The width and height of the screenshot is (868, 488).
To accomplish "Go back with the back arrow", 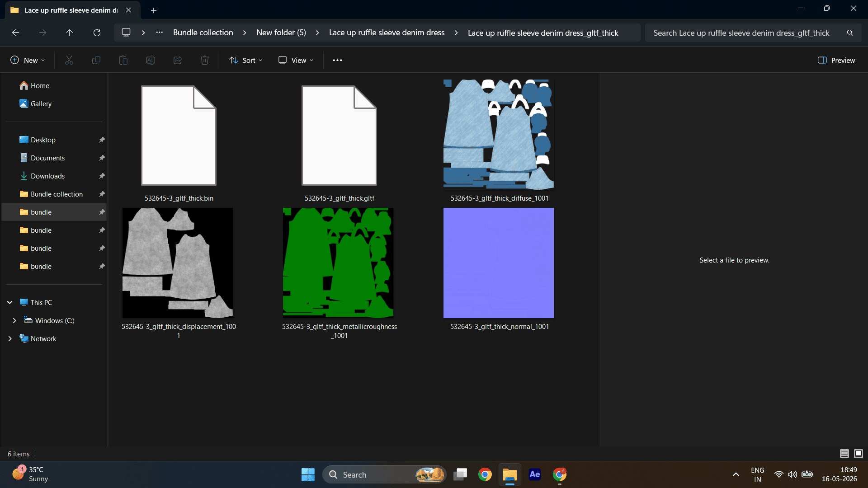I will click(15, 33).
